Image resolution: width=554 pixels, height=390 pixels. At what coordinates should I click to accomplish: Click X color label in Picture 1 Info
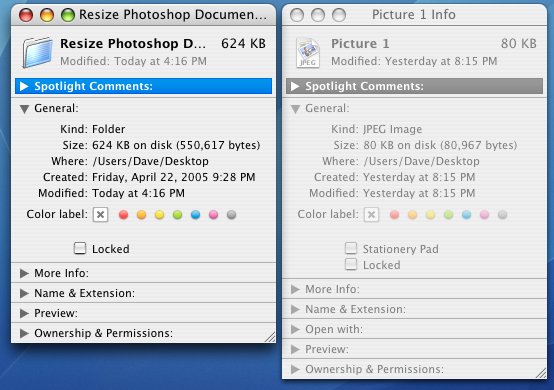[371, 214]
